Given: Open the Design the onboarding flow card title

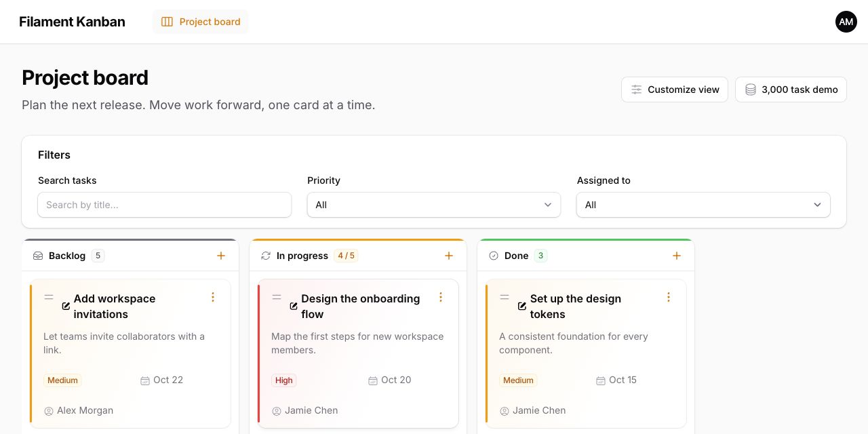Looking at the screenshot, I should pyautogui.click(x=361, y=307).
